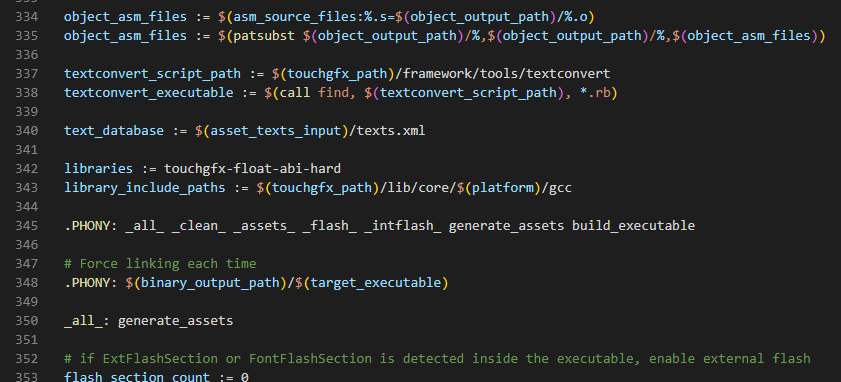841x382 pixels.
Task: Click line number 345 in the gutter
Action: click(x=27, y=225)
